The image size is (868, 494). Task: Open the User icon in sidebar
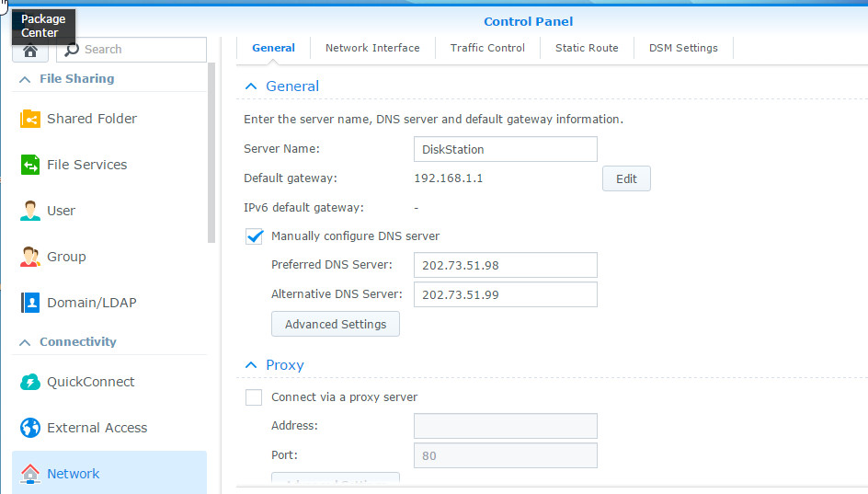click(30, 211)
